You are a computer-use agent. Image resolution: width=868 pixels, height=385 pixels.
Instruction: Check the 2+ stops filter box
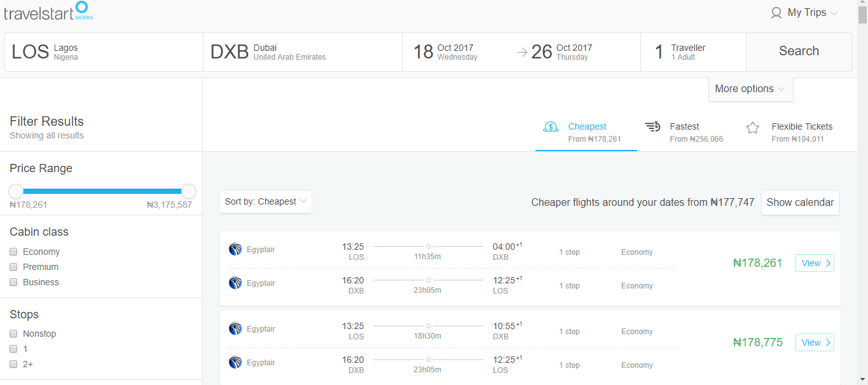pyautogui.click(x=13, y=364)
